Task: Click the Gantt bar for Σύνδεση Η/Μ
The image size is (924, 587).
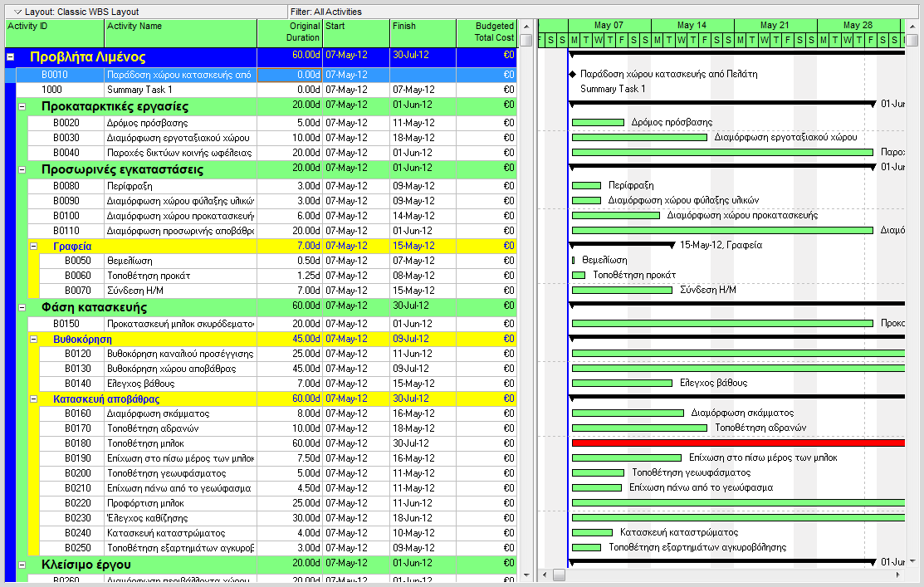Action: tap(622, 290)
